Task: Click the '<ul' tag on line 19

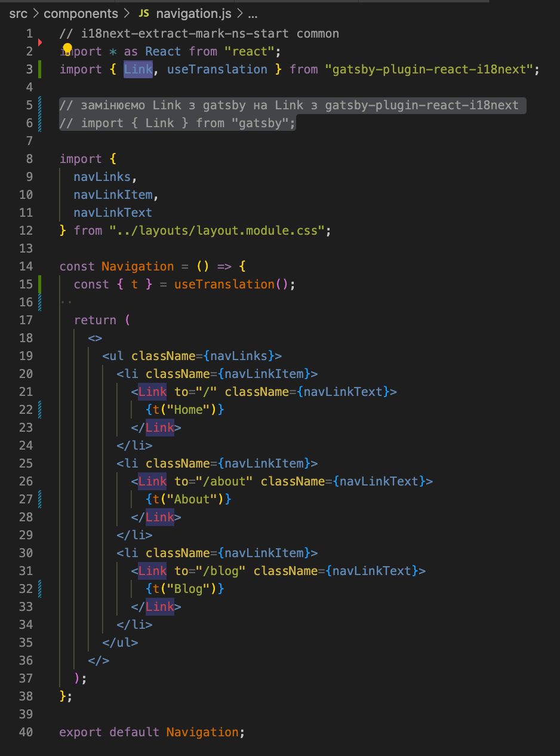Action: click(113, 356)
